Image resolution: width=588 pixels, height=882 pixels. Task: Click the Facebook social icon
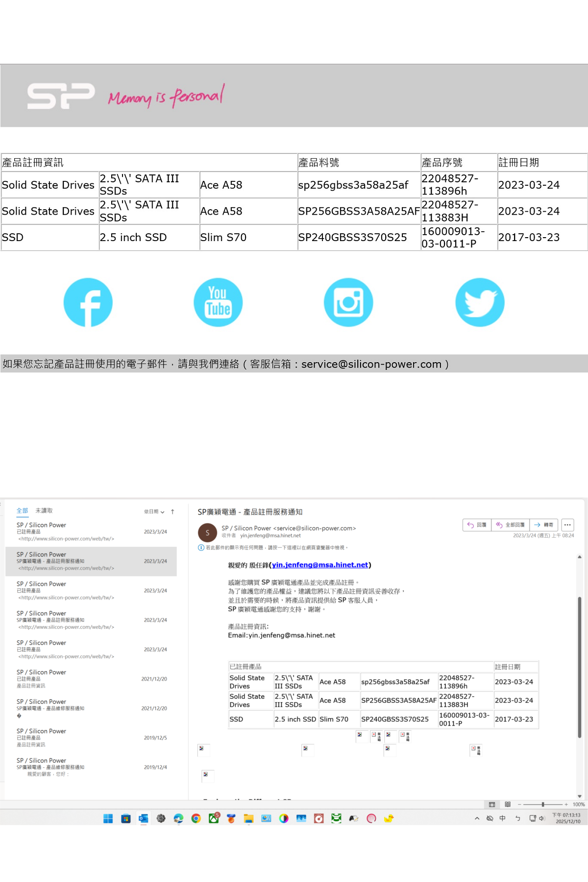point(88,302)
